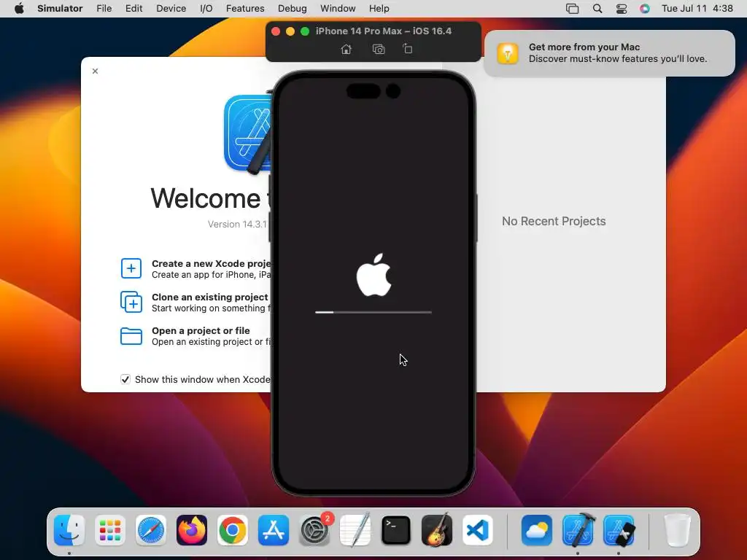Zoom the Simulator window green button
Viewport: 747px width, 560px height.
point(305,31)
